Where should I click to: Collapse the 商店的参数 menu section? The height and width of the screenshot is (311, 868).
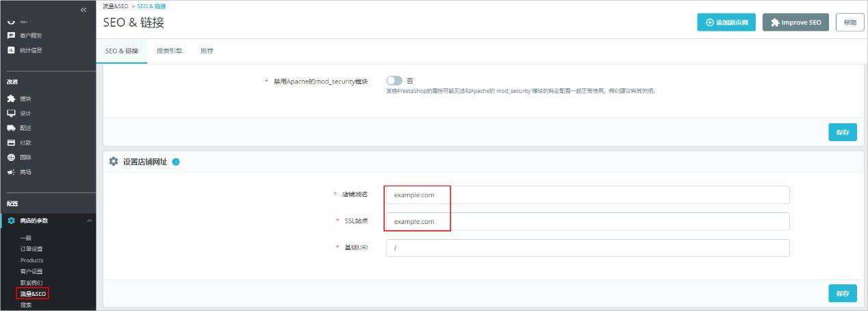[x=89, y=221]
